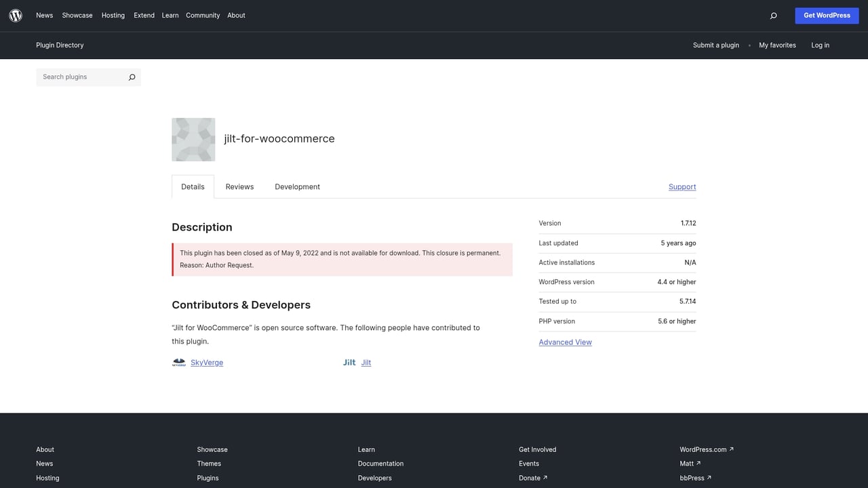This screenshot has height=488, width=868.
Task: Switch to the Reviews tab
Action: click(x=239, y=186)
